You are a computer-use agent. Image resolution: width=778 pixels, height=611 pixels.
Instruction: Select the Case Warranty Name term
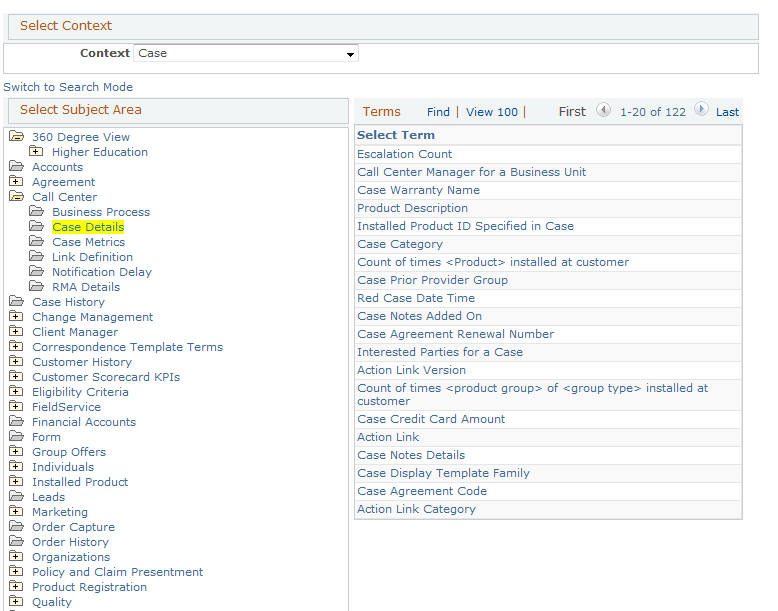(x=418, y=190)
